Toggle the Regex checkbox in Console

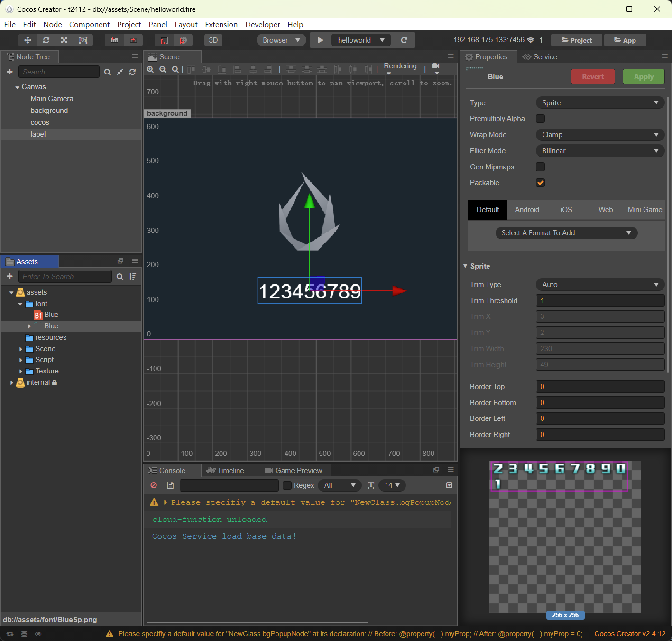coord(287,485)
